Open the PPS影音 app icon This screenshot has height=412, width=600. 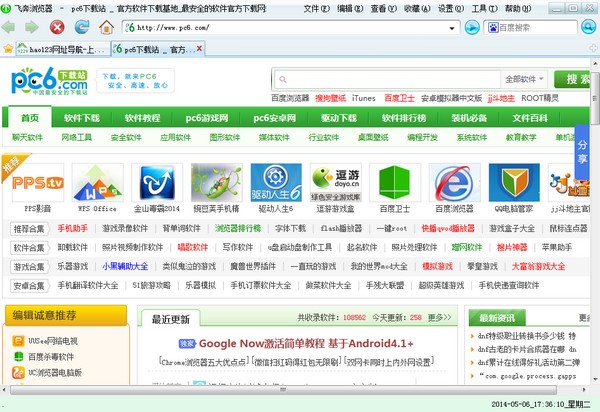click(x=38, y=183)
